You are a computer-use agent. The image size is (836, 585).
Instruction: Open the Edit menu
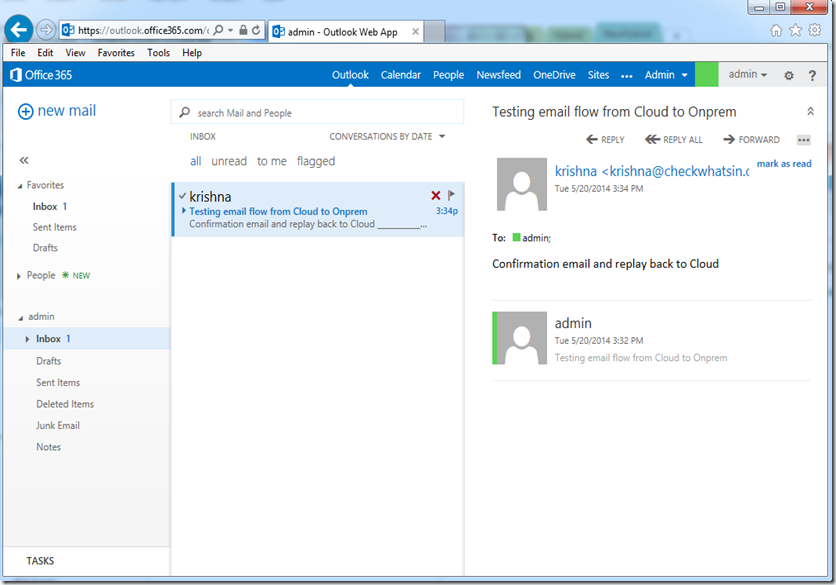(45, 53)
